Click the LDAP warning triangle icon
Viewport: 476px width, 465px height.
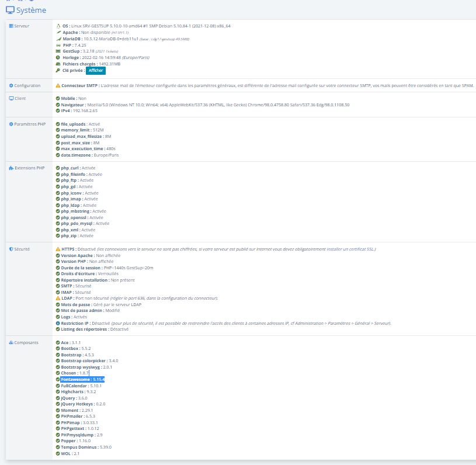[58, 299]
